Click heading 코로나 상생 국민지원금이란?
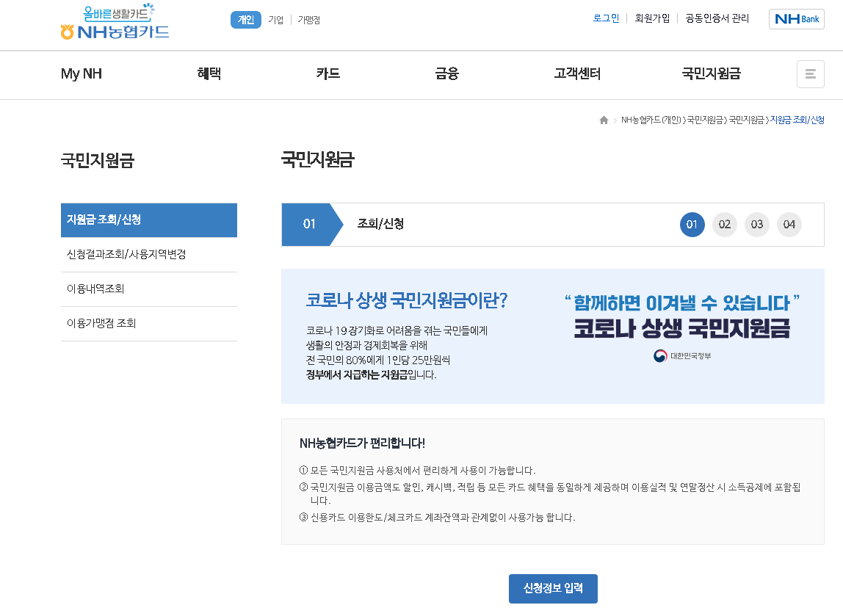Viewport: 843px width, 616px height. pos(407,300)
